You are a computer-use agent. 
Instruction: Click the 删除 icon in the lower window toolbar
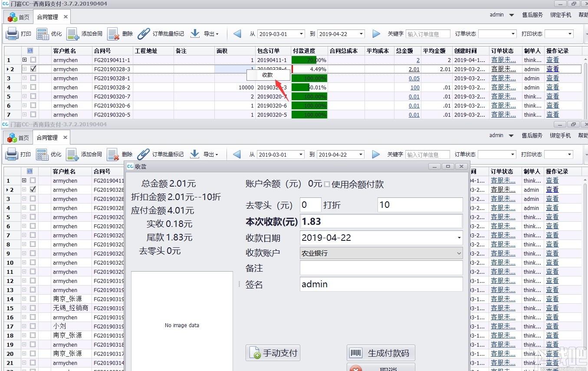113,154
